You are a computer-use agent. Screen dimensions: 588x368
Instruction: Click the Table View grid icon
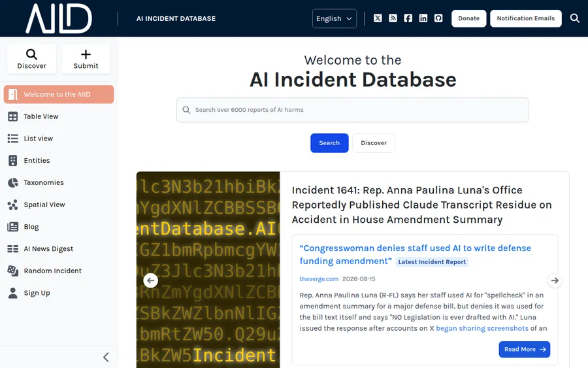click(x=13, y=116)
